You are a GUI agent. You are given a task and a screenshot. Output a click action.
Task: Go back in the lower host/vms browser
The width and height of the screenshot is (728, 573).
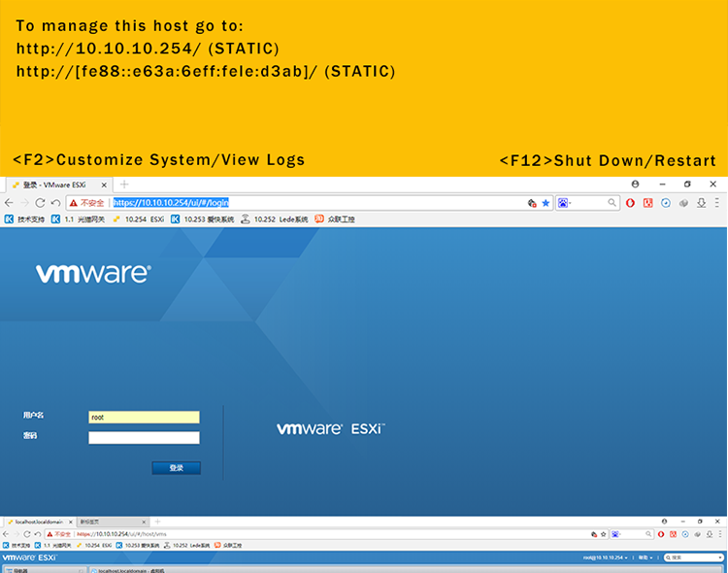click(6, 534)
